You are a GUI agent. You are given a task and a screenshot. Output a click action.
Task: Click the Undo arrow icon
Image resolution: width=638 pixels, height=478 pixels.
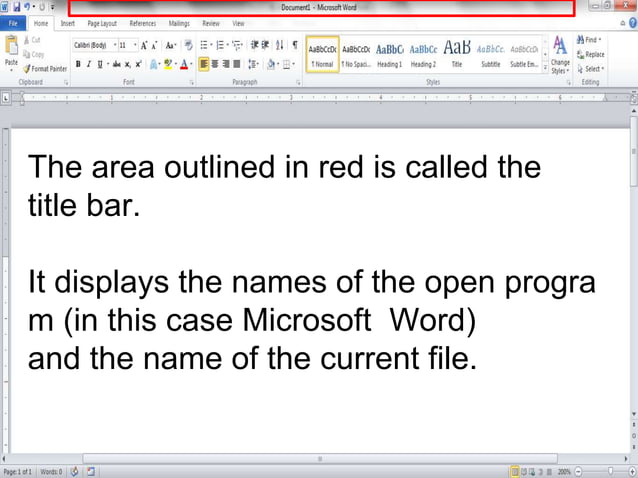(27, 7)
